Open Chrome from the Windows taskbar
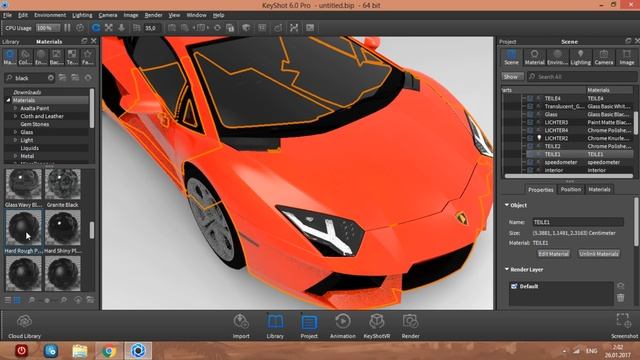 (109, 351)
